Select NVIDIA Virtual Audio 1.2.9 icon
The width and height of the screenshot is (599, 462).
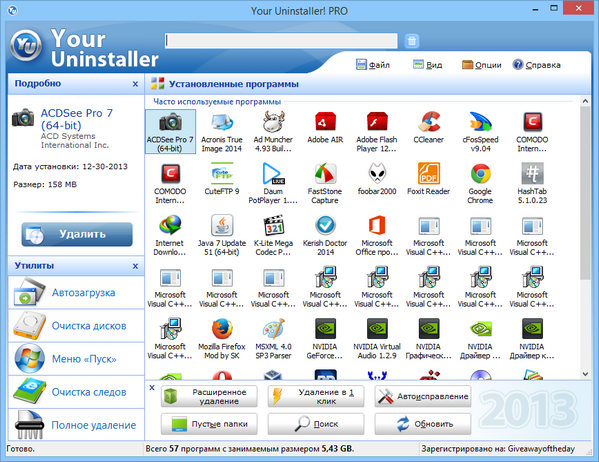click(377, 339)
